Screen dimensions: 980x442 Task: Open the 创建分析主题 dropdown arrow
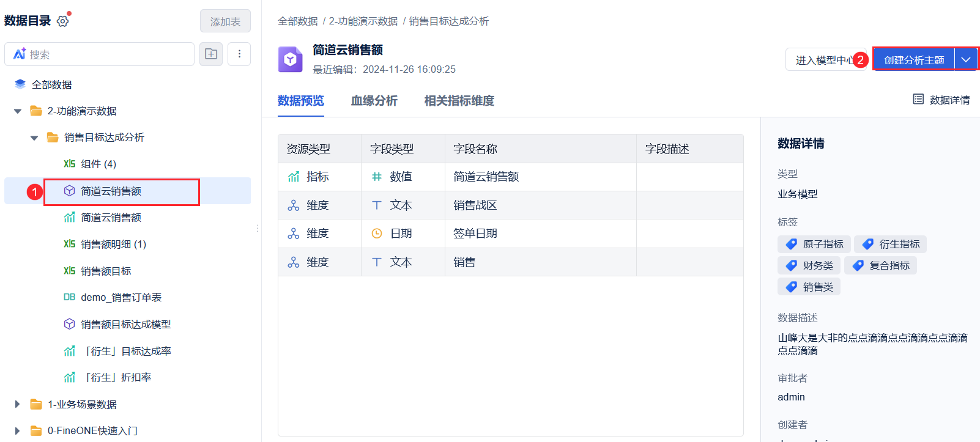tap(966, 60)
